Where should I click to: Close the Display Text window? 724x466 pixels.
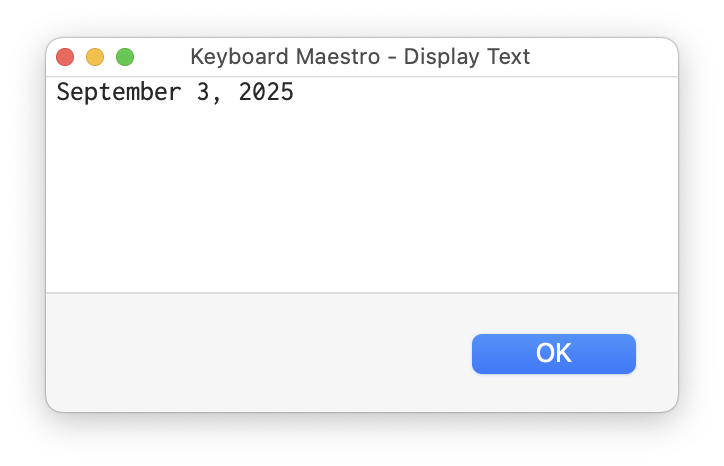tap(65, 57)
